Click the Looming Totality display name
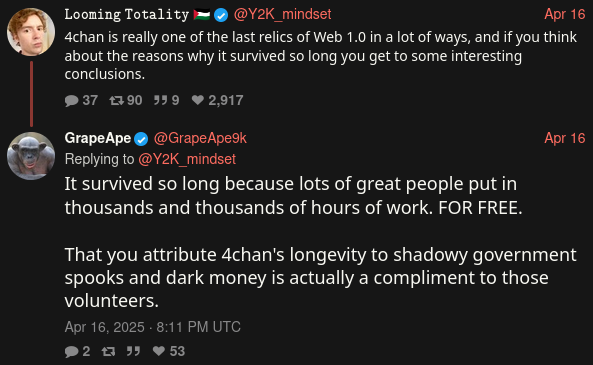 (127, 14)
